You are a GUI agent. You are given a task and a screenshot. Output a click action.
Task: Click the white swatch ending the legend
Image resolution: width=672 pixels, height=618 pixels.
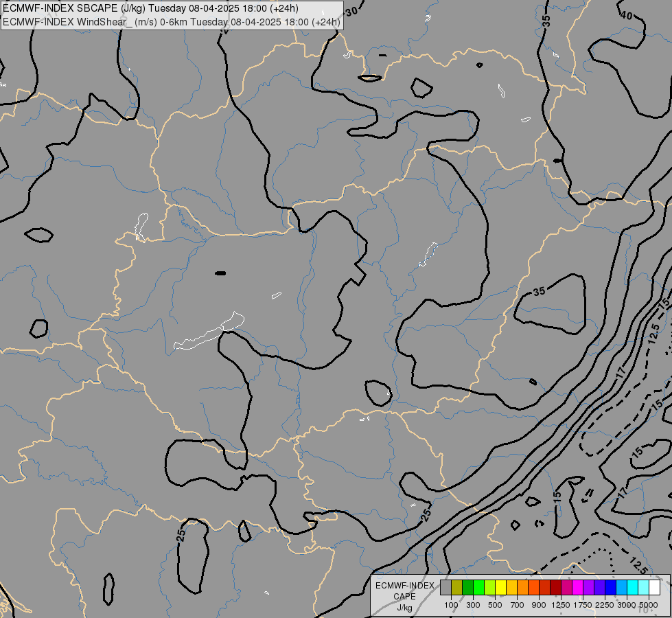(654, 588)
